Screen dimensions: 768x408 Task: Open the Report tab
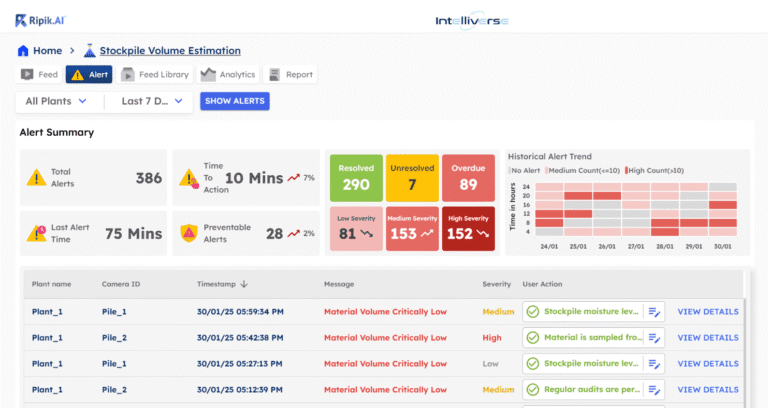(x=290, y=74)
